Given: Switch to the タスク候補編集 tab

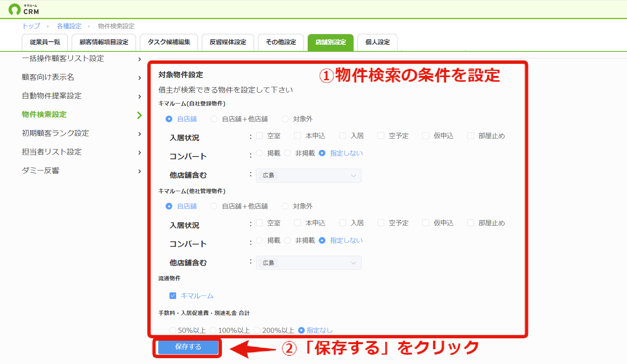Looking at the screenshot, I should (x=169, y=42).
